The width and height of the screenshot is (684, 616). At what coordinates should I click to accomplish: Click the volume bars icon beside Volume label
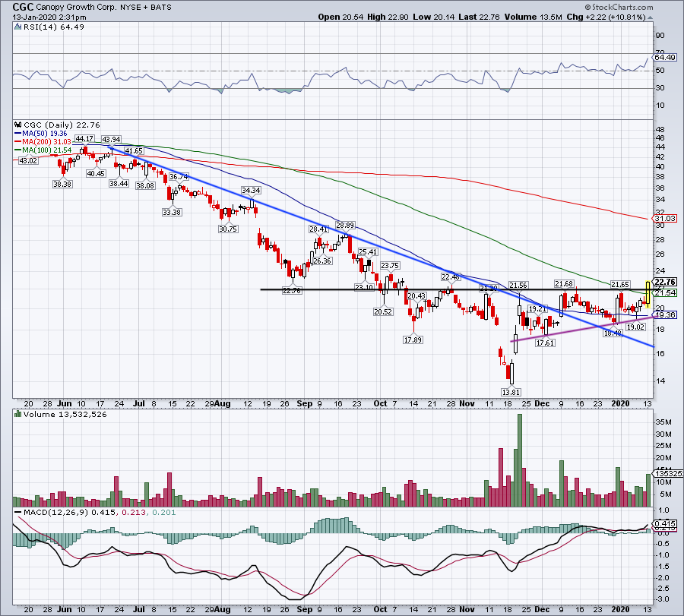pos(18,414)
